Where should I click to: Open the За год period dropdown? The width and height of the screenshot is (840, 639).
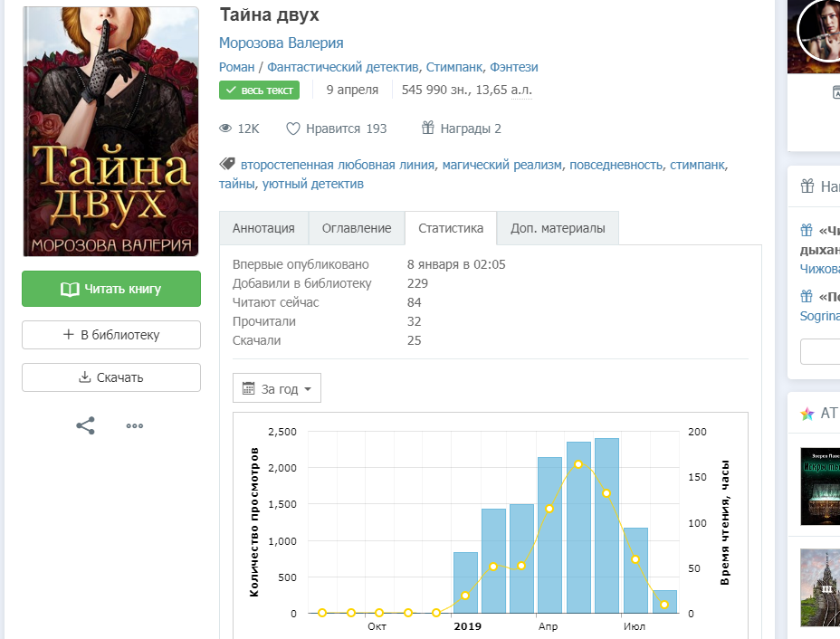point(277,389)
